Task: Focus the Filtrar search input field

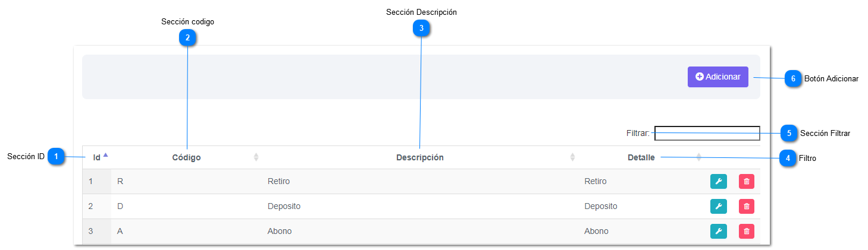Action: (x=707, y=133)
